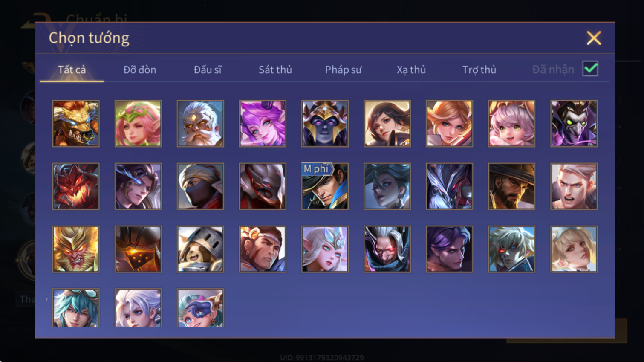
Task: Close the Chọn tướng dialog
Action: tap(594, 38)
